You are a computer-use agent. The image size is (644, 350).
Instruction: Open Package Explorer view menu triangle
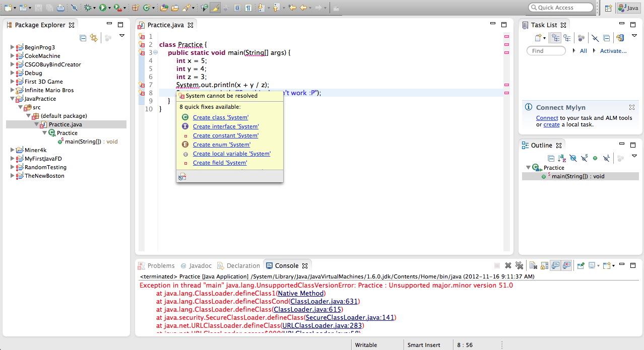click(x=121, y=36)
